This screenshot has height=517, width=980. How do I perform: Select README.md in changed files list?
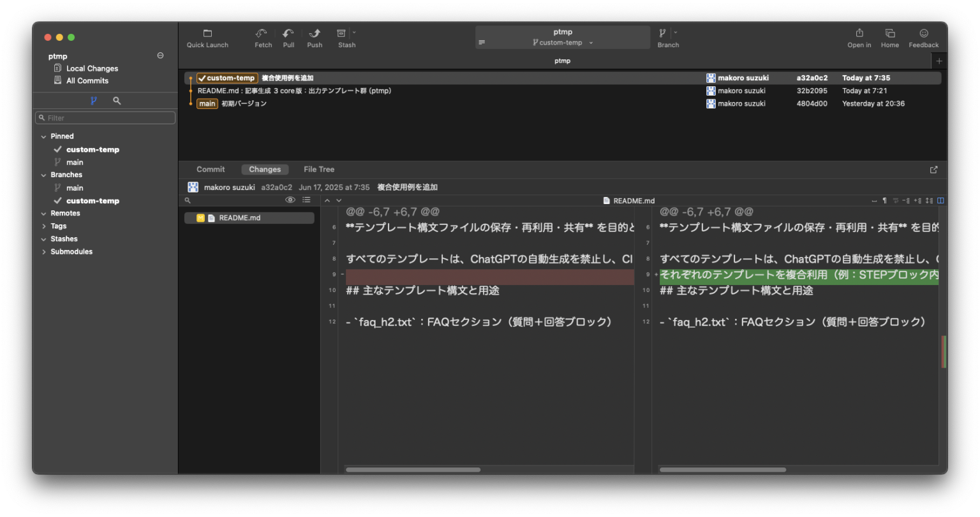point(249,218)
